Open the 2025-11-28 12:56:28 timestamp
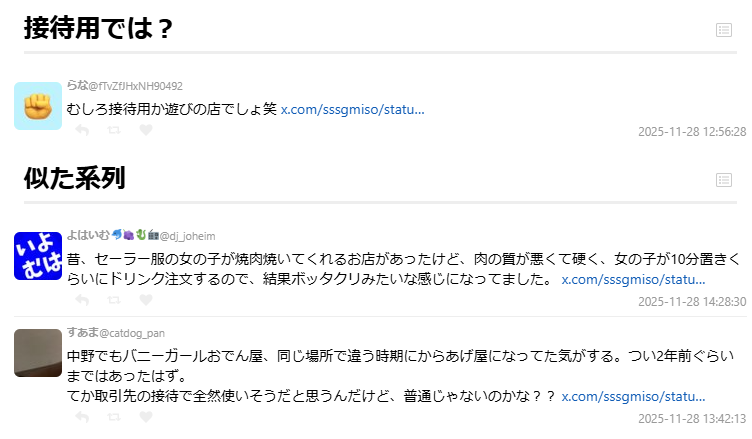752x439 pixels. click(692, 131)
